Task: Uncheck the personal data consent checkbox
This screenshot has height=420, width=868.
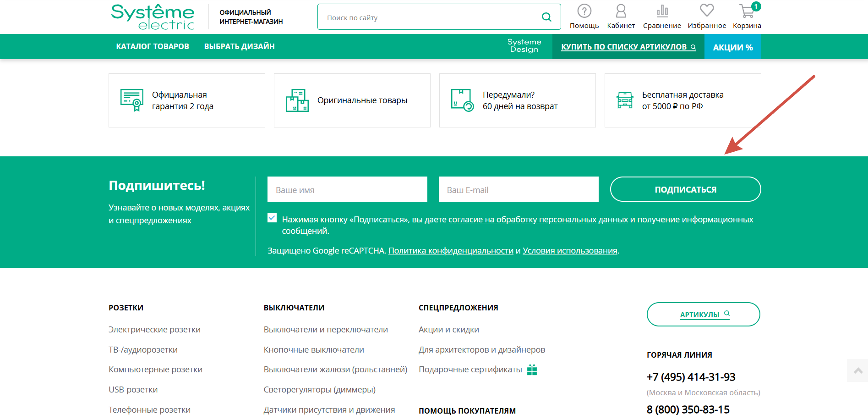Action: pyautogui.click(x=272, y=218)
